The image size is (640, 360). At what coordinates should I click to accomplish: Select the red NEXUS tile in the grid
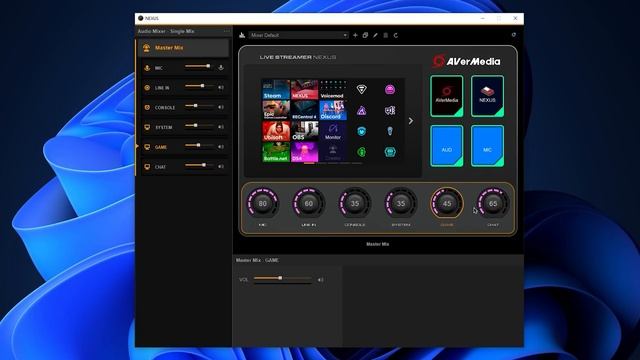(304, 89)
